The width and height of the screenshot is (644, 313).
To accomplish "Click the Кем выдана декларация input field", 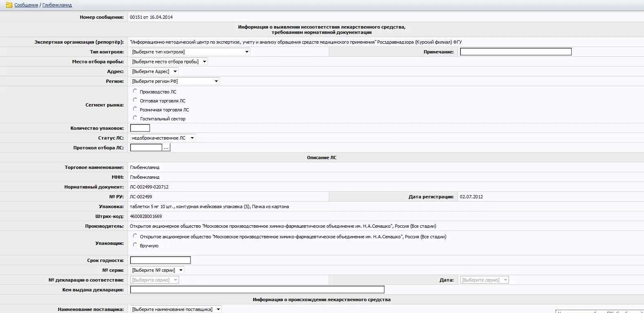I will coord(257,290).
